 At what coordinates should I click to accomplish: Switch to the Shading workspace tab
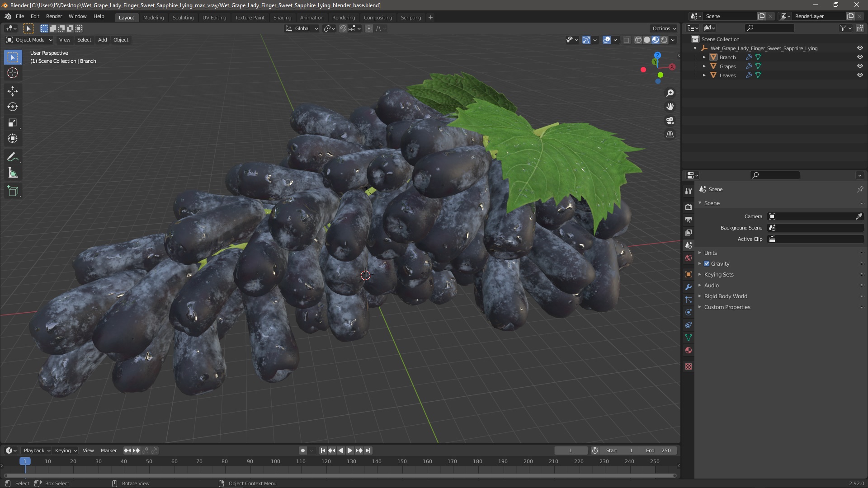tap(282, 17)
